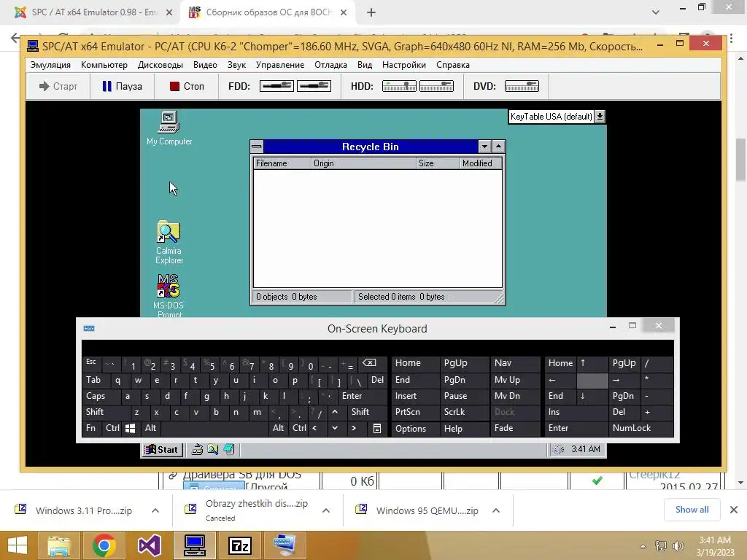Screen dimensions: 747x560
Task: Open Chrome from Windows taskbar
Action: (104, 545)
